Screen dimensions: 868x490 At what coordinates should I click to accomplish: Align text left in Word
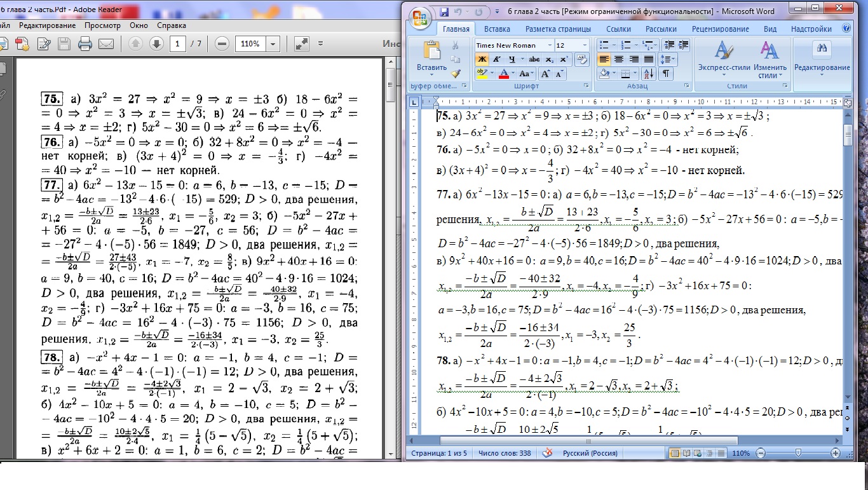pos(604,59)
